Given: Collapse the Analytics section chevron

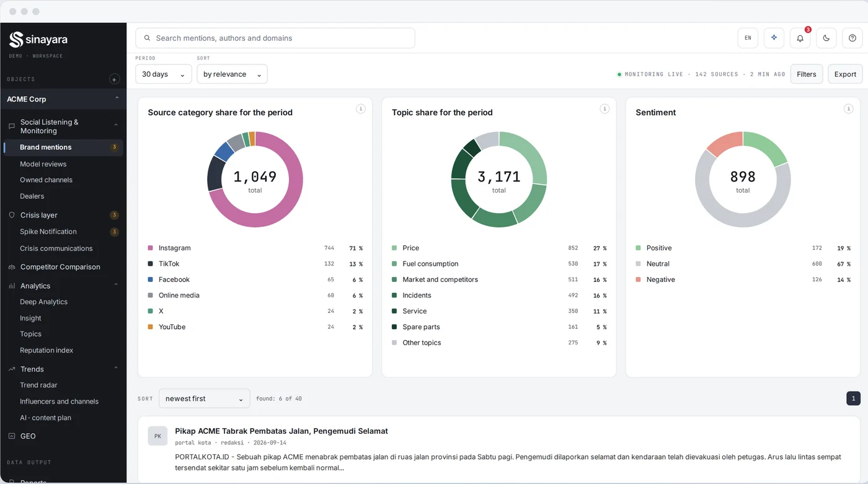Looking at the screenshot, I should pyautogui.click(x=116, y=285).
